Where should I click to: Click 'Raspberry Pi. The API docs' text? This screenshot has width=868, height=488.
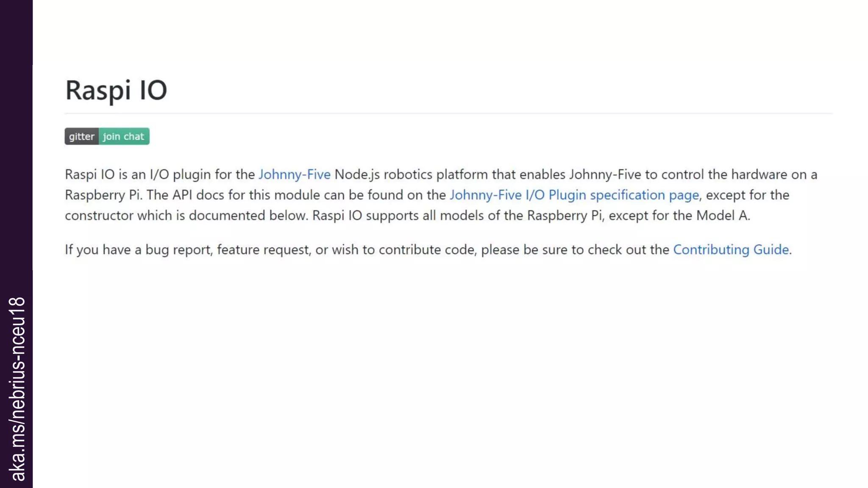(144, 195)
